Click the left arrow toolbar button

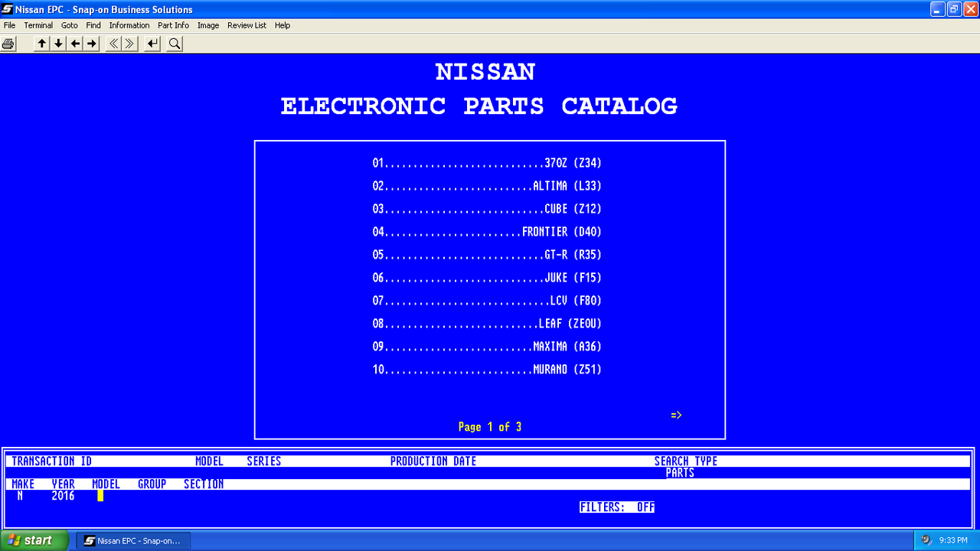click(x=75, y=44)
